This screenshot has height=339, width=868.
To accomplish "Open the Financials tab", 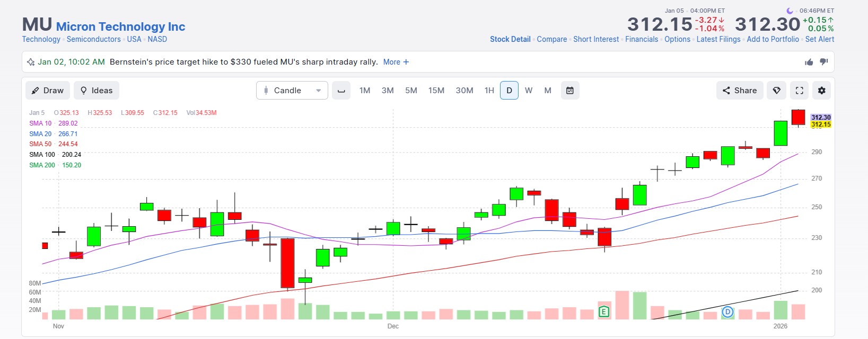I will pos(641,39).
